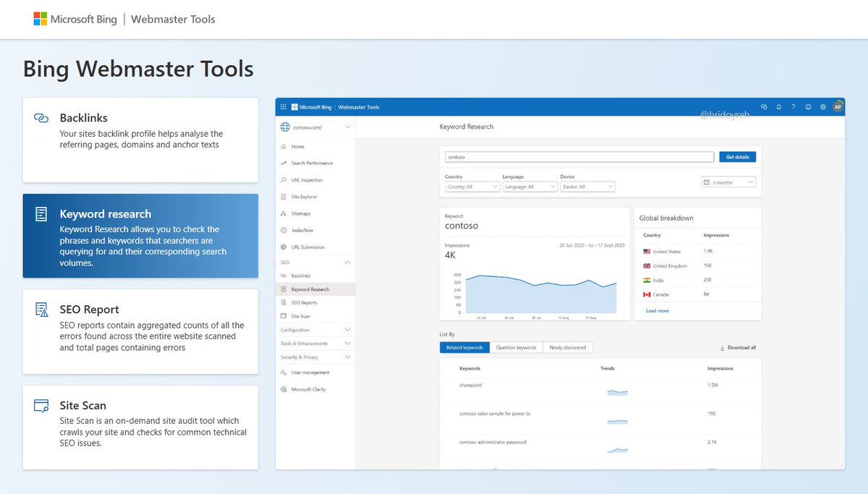Switch to Related keywords tab

[464, 347]
